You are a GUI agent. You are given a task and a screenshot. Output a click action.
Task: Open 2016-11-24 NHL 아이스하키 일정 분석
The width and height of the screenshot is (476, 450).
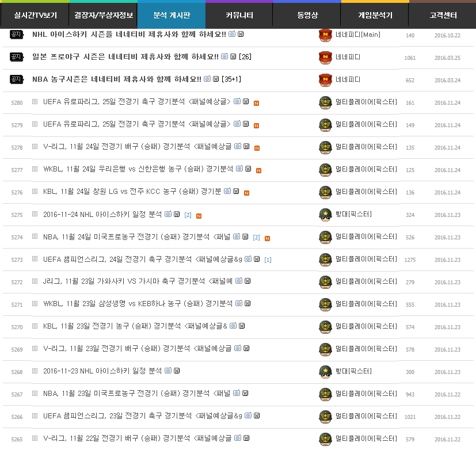[x=102, y=215]
